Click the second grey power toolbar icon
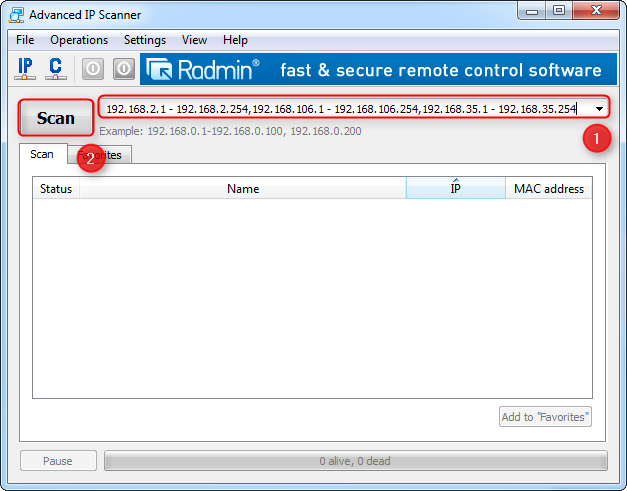The height and width of the screenshot is (491, 627). point(124,69)
